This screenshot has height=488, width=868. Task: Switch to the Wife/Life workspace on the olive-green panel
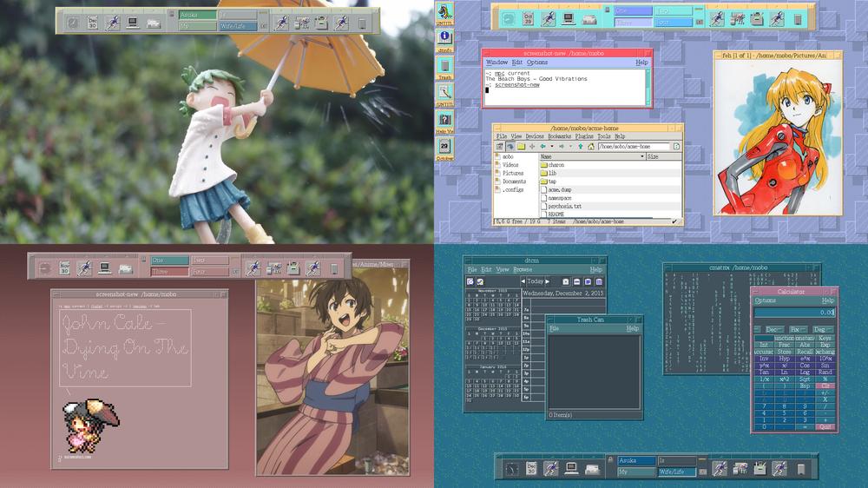(x=238, y=26)
